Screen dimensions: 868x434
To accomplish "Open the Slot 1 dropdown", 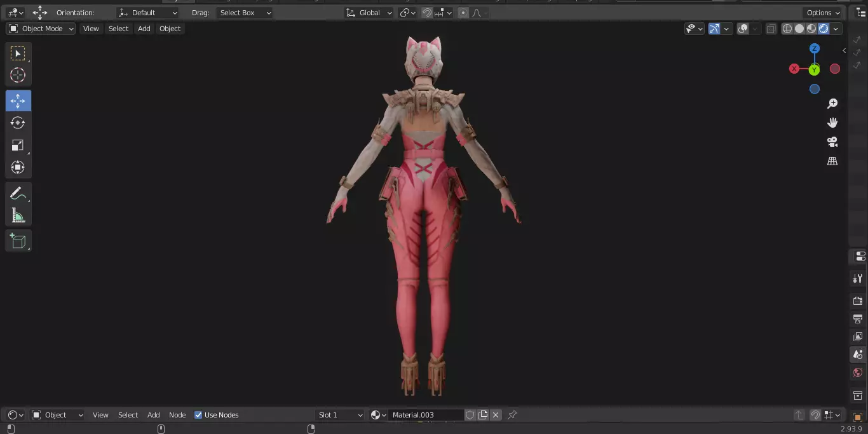I will pos(340,415).
